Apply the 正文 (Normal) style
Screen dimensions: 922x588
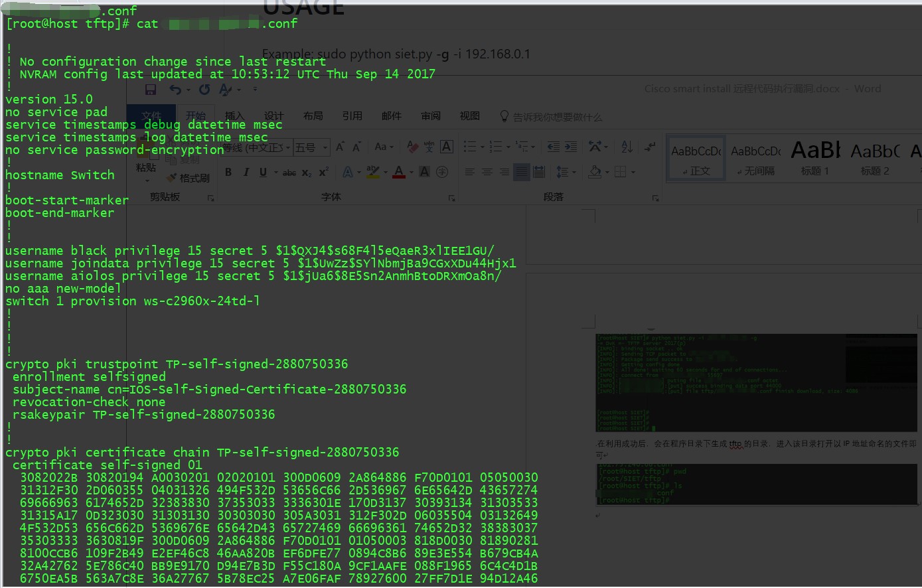click(x=696, y=158)
